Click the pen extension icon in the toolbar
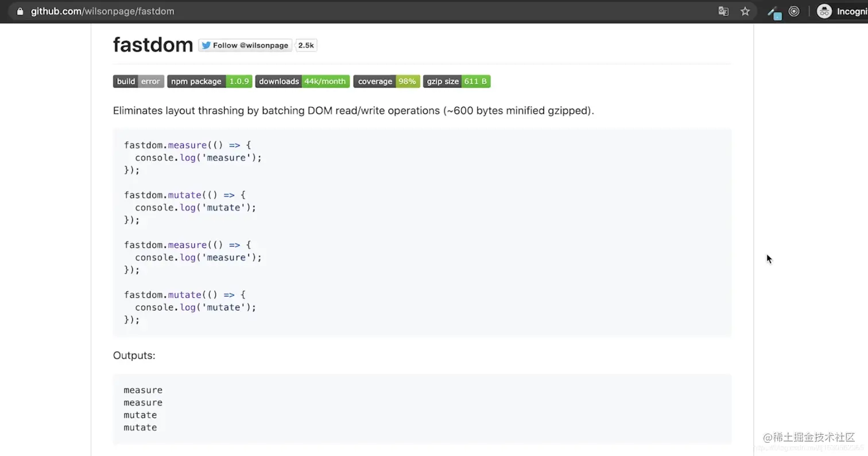 click(x=774, y=12)
